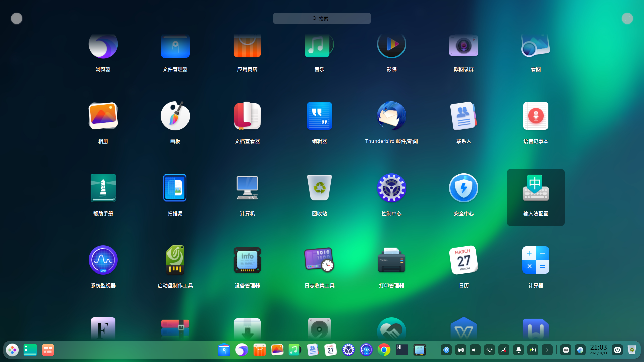Open volume control in dock tray
644x362 pixels.
pyautogui.click(x=475, y=350)
